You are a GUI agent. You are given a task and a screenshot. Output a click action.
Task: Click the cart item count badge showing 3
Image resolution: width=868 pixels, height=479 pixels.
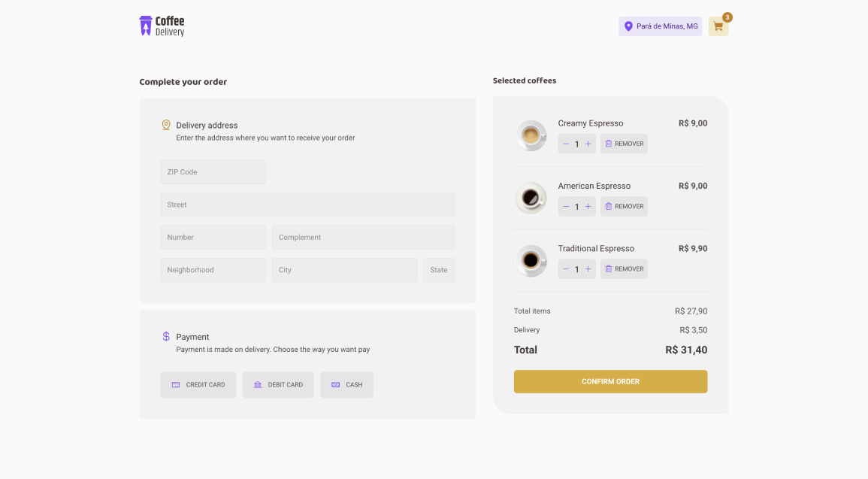727,17
